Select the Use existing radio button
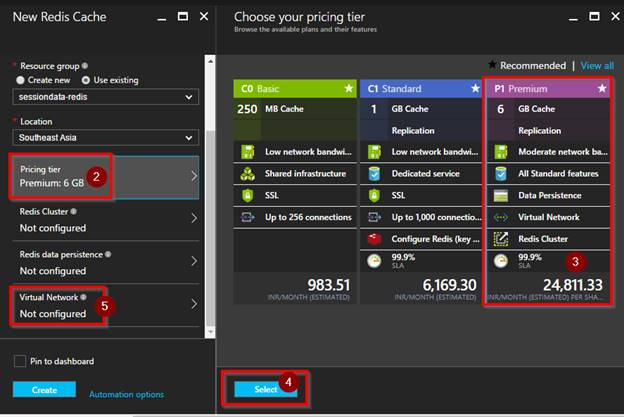The image size is (624, 417). coord(86,80)
